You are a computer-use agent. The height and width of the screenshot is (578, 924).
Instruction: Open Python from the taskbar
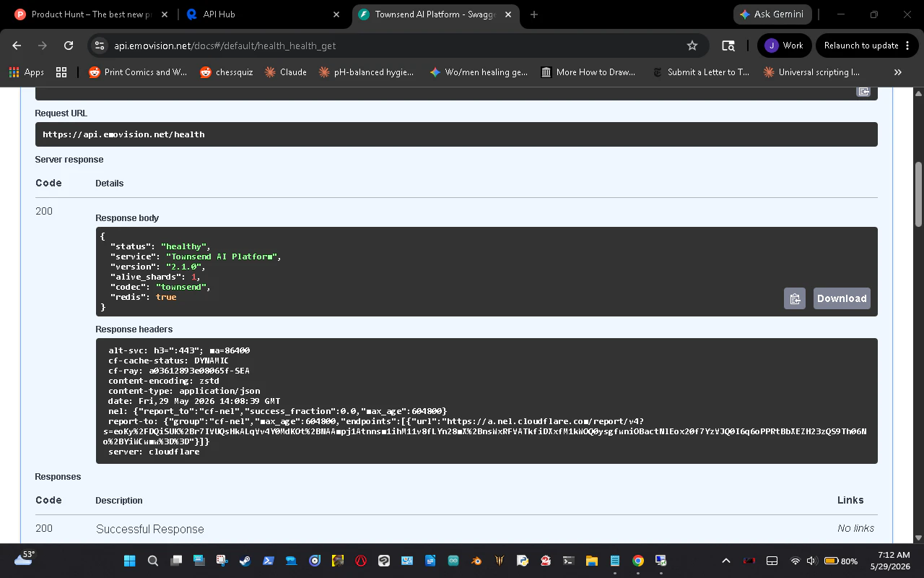point(523,561)
